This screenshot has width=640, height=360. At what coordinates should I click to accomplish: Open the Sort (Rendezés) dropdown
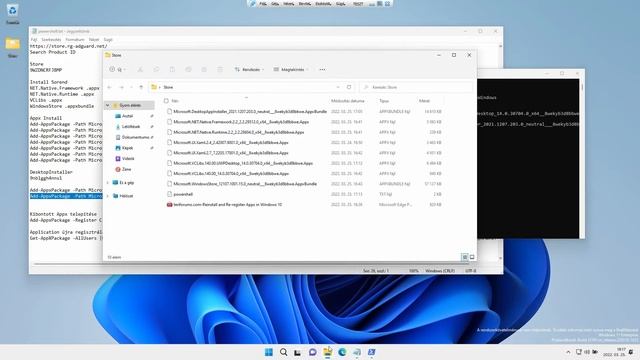pyautogui.click(x=249, y=70)
